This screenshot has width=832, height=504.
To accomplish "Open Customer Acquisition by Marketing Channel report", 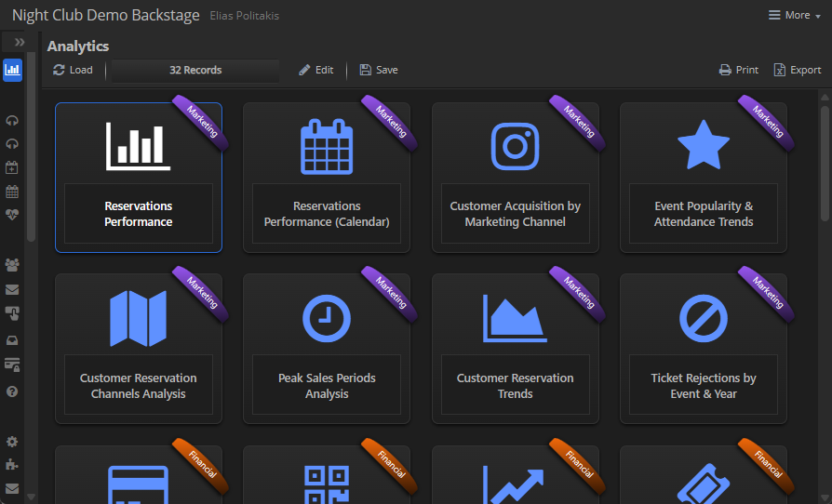I will click(515, 177).
